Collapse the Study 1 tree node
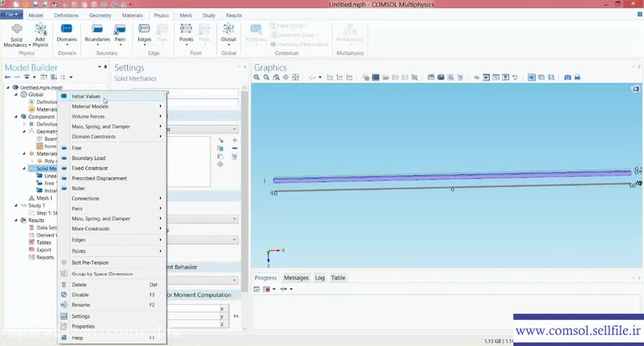 (16, 205)
